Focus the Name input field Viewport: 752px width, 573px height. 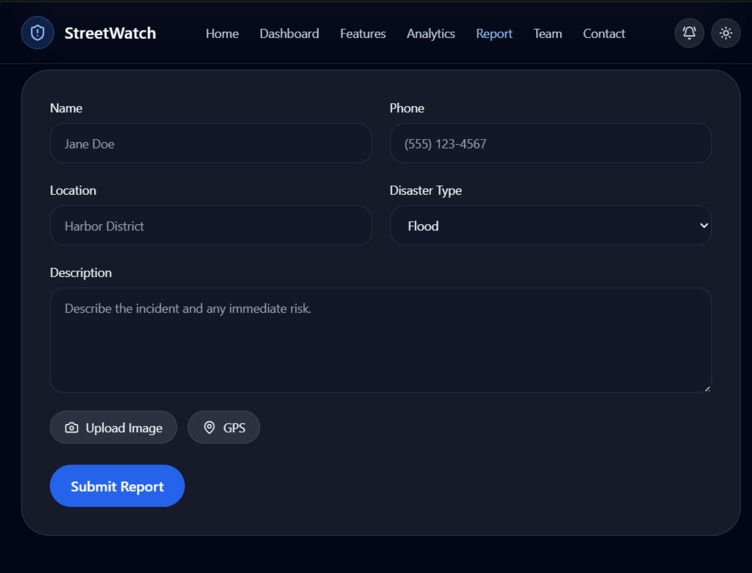[x=211, y=143]
